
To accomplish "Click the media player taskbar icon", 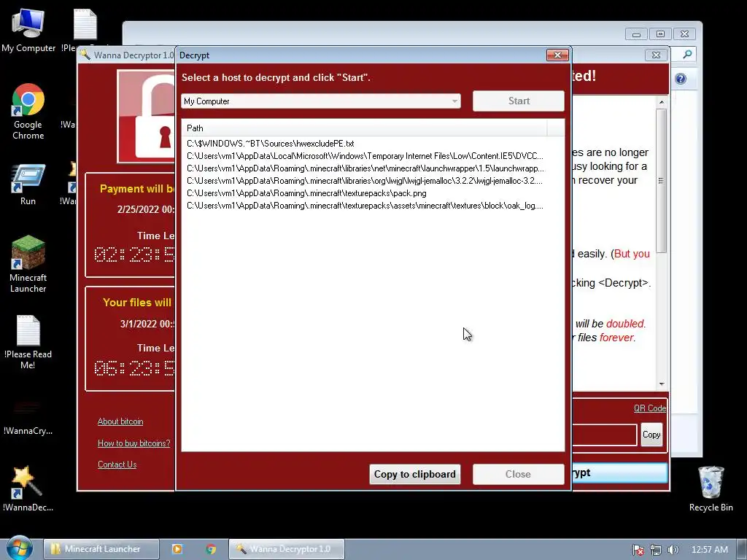I will [x=177, y=549].
